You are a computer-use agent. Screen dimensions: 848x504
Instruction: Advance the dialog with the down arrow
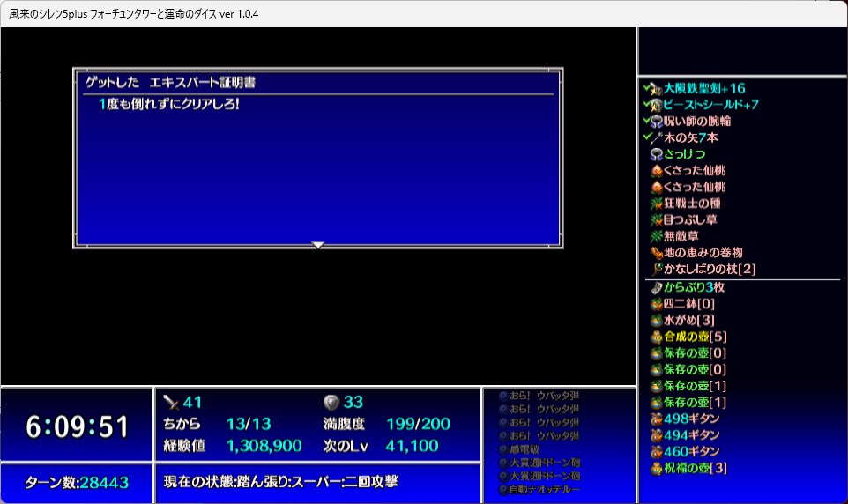pos(318,245)
